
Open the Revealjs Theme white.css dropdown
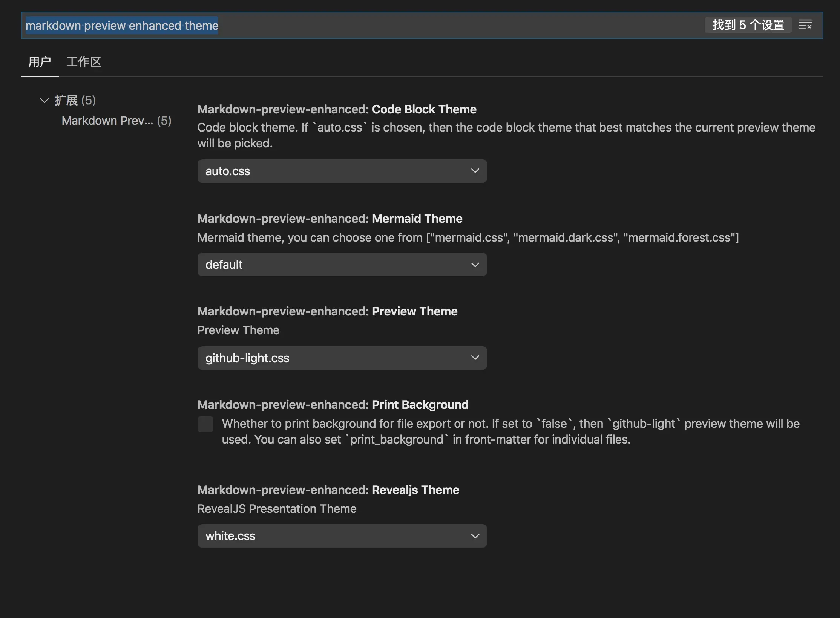(x=342, y=536)
